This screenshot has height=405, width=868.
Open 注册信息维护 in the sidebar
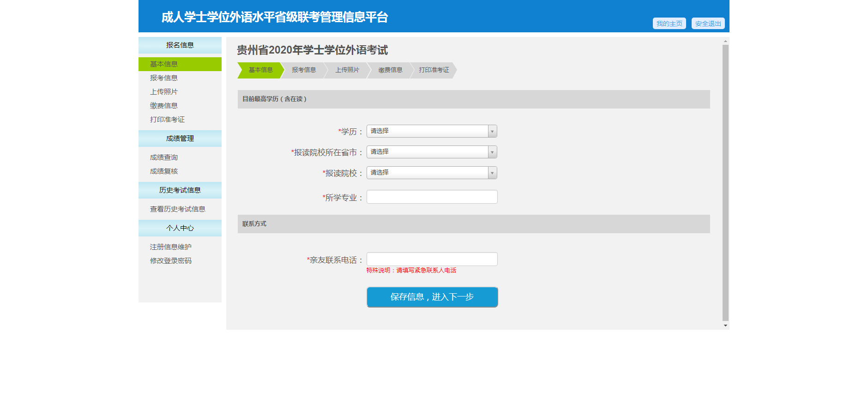click(x=171, y=247)
